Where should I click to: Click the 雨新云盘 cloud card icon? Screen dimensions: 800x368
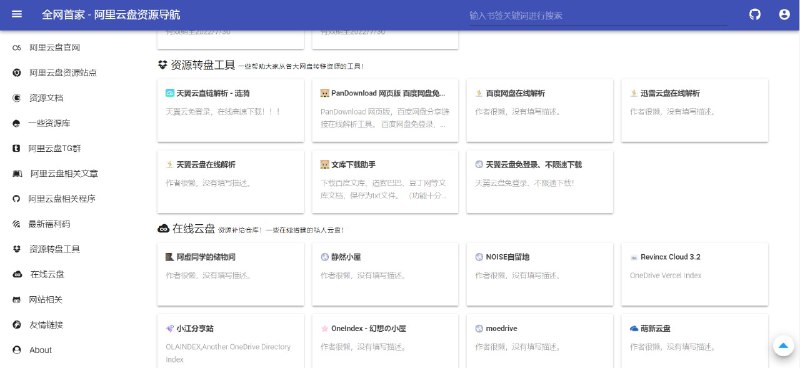tap(634, 329)
